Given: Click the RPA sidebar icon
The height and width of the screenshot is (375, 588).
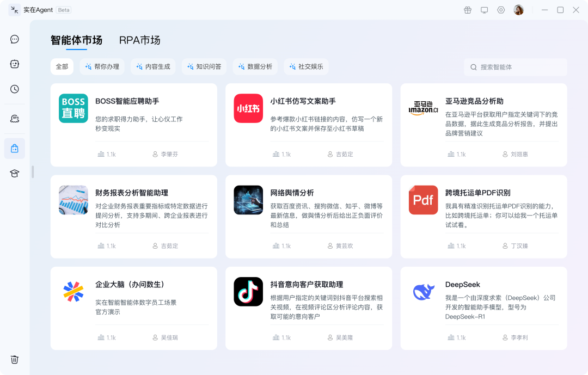Looking at the screenshot, I should (14, 118).
